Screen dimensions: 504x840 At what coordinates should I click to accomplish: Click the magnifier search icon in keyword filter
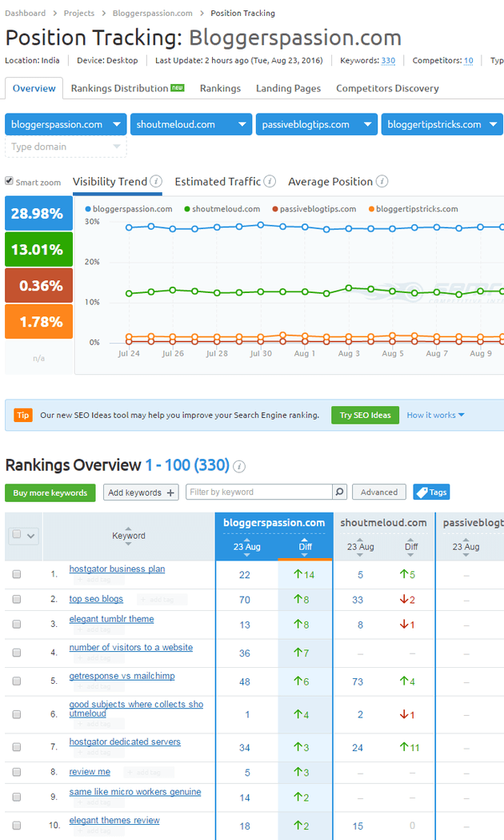click(340, 492)
